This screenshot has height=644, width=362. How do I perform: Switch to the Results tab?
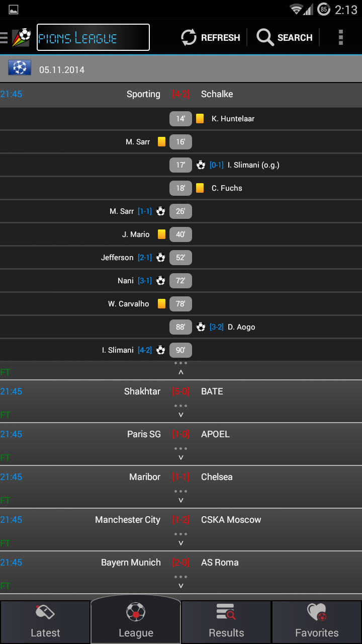point(226,621)
